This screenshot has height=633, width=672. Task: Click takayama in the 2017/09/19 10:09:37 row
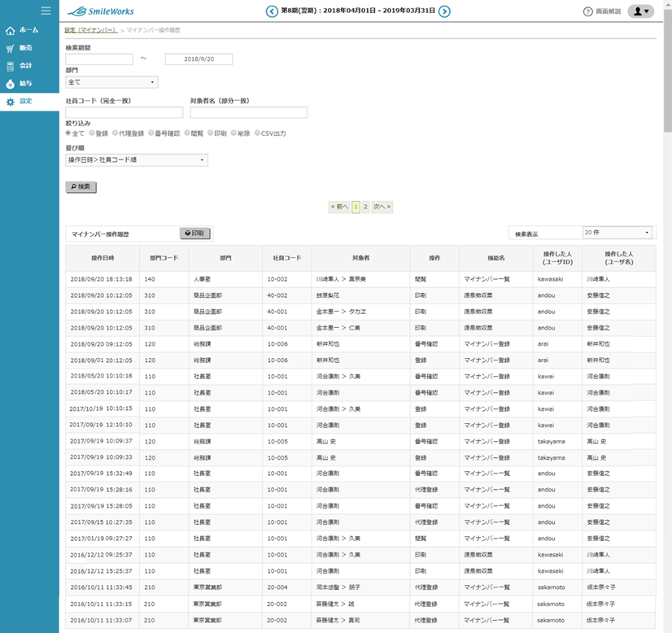(x=551, y=442)
